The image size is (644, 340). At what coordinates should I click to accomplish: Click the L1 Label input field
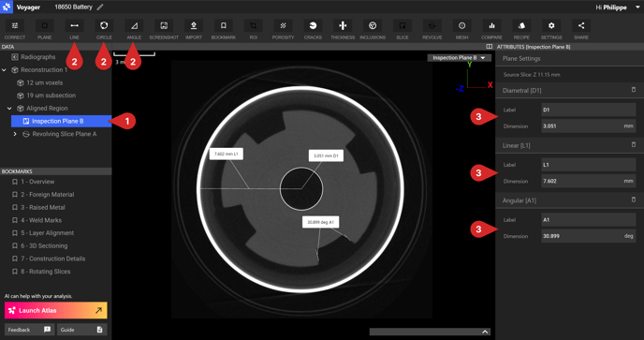[588, 165]
